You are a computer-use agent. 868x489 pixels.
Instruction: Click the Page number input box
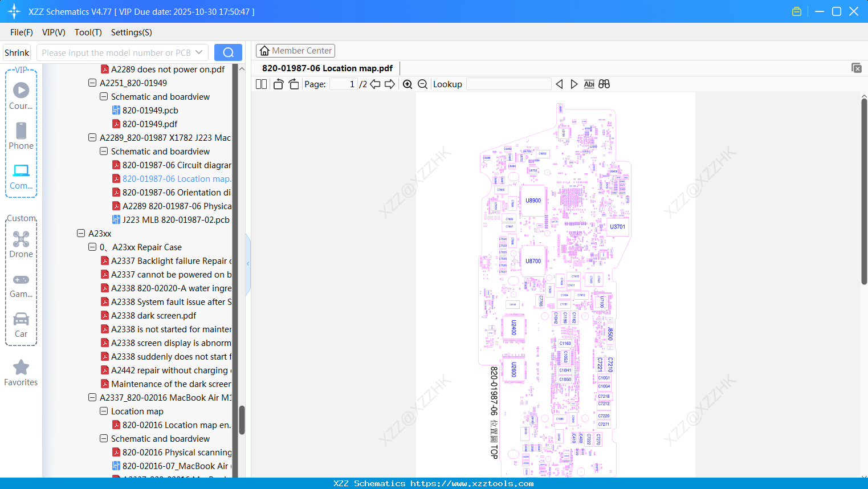coord(344,84)
